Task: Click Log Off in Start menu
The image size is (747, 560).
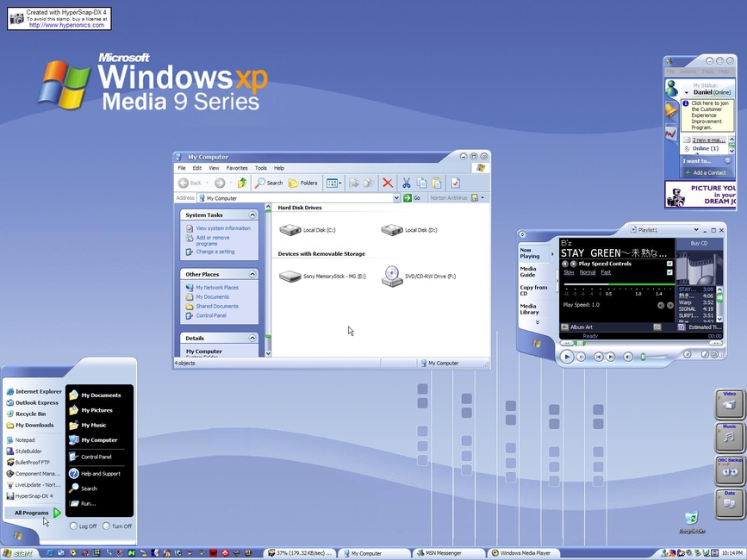Action: tap(84, 526)
